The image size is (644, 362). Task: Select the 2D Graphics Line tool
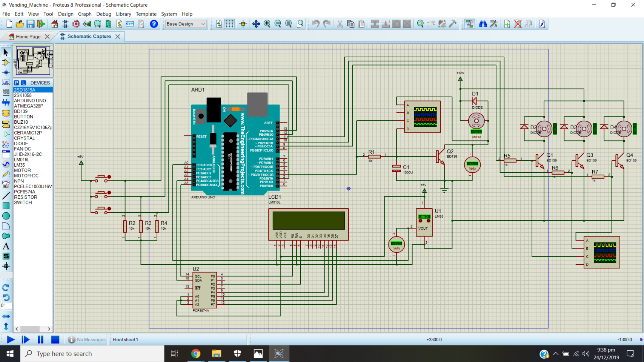[6, 196]
